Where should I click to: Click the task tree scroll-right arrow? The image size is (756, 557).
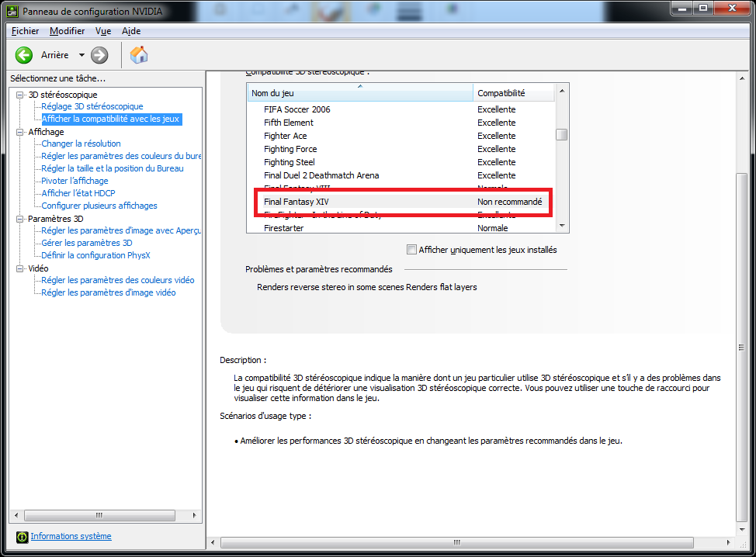coord(194,516)
